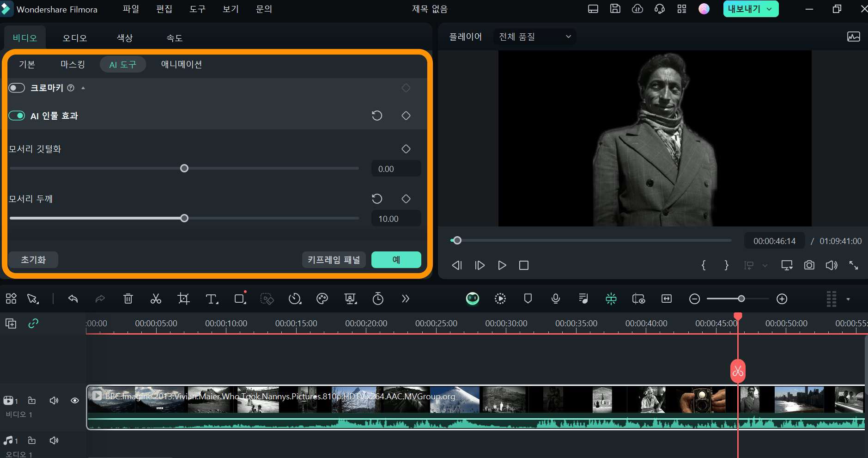Reset 모서리 두께 with circular arrow

(x=377, y=199)
